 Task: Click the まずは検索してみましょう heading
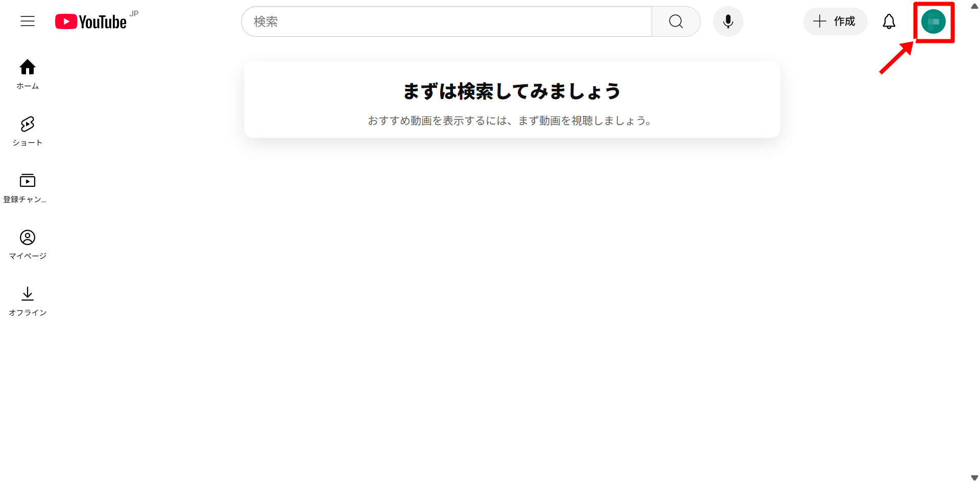pos(512,91)
